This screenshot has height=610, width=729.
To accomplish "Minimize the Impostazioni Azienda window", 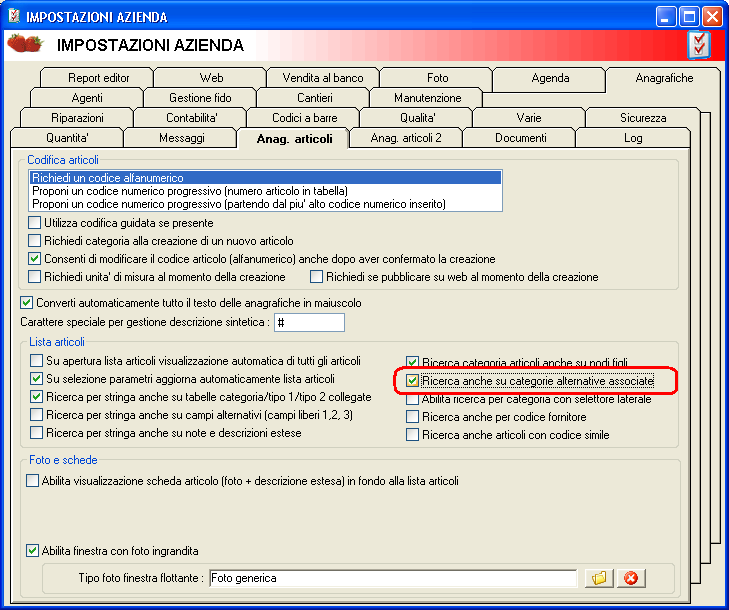I will pyautogui.click(x=665, y=17).
